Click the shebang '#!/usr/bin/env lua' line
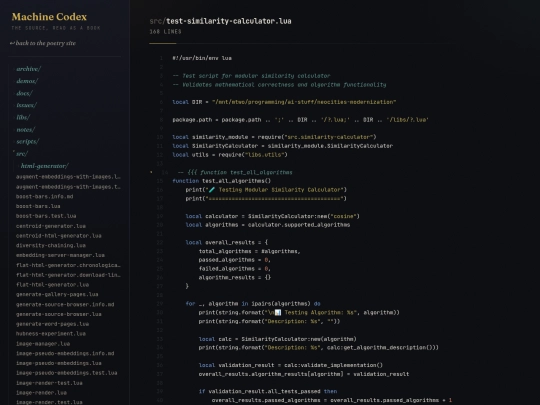This screenshot has width=540, height=405. pyautogui.click(x=202, y=58)
